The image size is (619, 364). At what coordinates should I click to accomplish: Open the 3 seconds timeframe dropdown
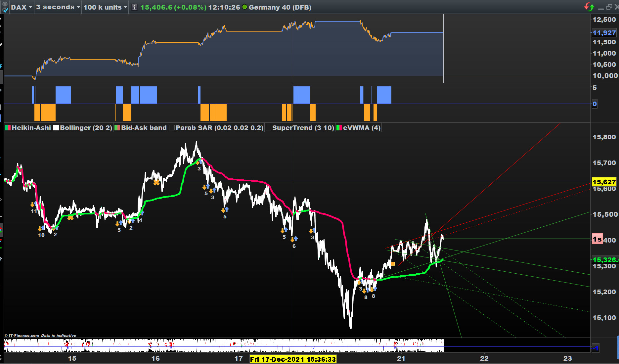(58, 7)
